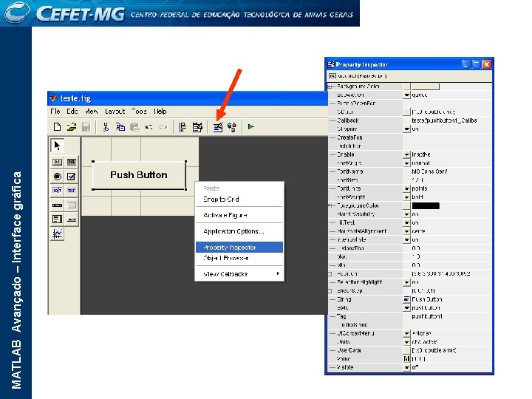Screen dimensions: 532x399
Task: Pick the Listbox component in palette
Action: [57, 219]
